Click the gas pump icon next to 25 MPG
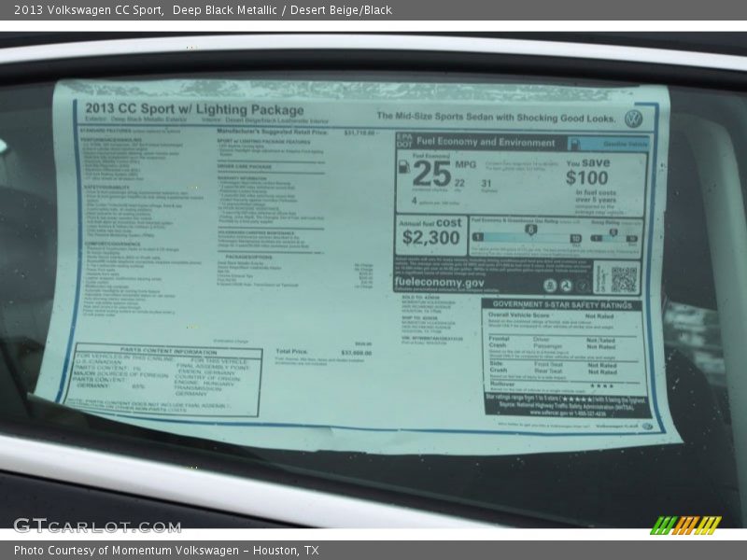The image size is (747, 560). (x=402, y=167)
